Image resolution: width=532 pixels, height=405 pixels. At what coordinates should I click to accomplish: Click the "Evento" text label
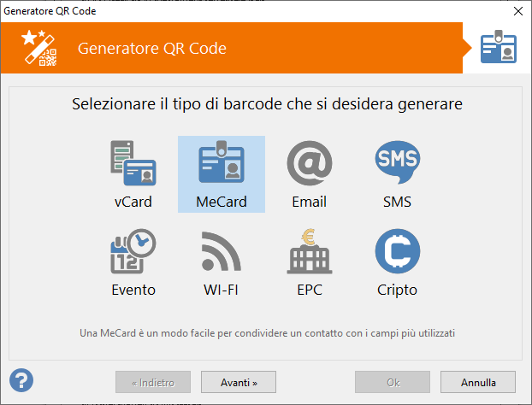click(133, 290)
